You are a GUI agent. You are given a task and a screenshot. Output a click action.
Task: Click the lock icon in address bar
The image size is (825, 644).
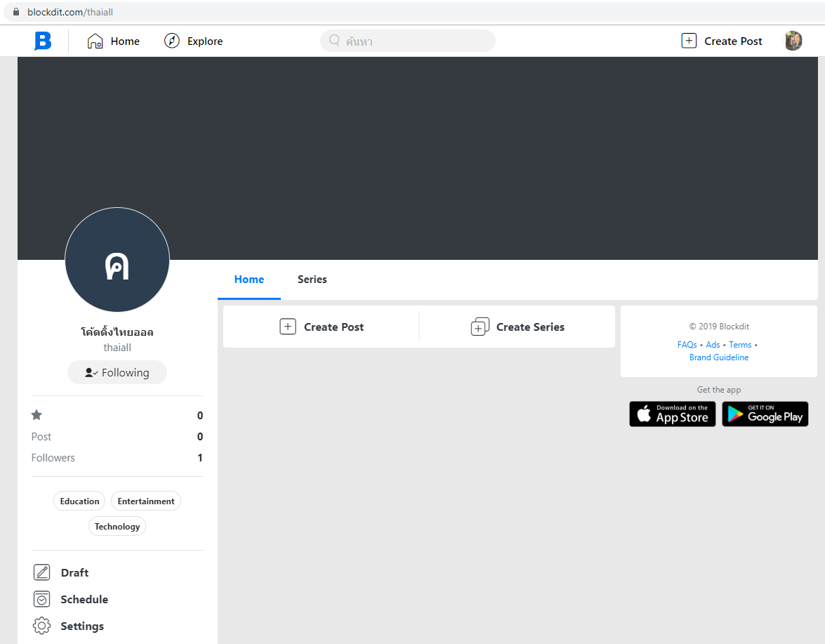click(15, 12)
